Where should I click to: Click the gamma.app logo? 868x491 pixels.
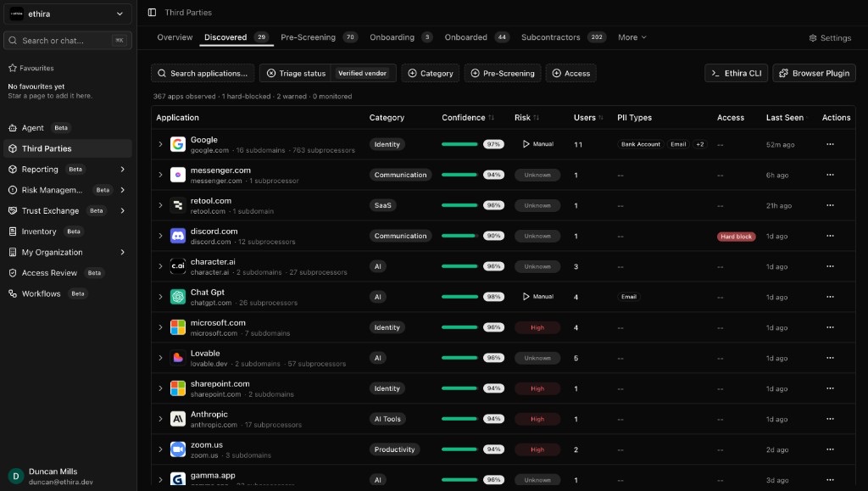coord(178,479)
